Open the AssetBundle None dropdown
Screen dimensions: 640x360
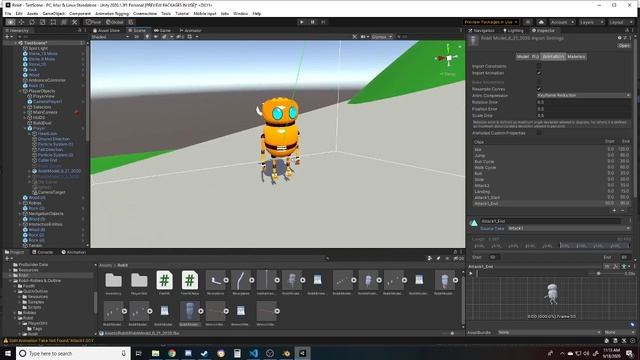(549, 333)
